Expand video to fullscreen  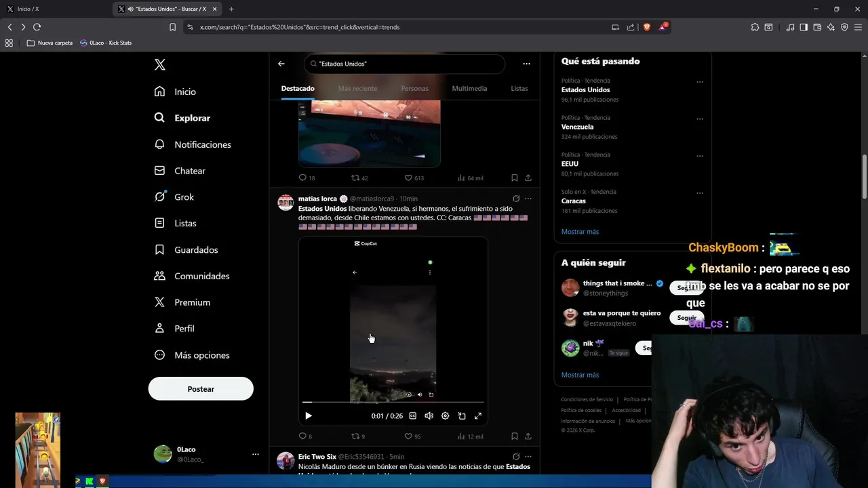pyautogui.click(x=478, y=416)
